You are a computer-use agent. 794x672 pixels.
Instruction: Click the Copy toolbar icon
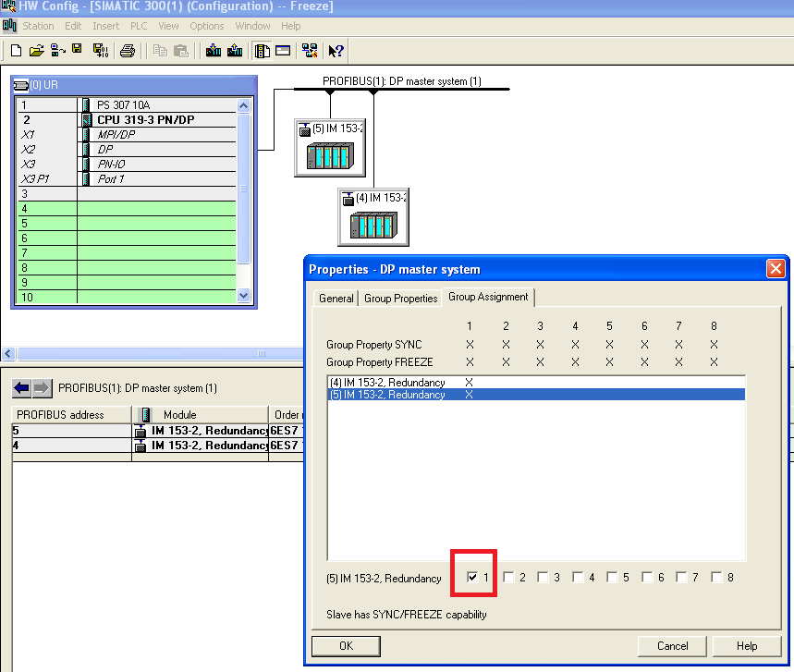click(160, 51)
